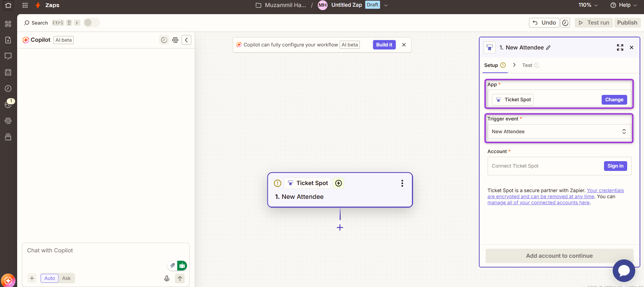Click Change to switch the app
This screenshot has width=644, height=287.
[x=614, y=100]
